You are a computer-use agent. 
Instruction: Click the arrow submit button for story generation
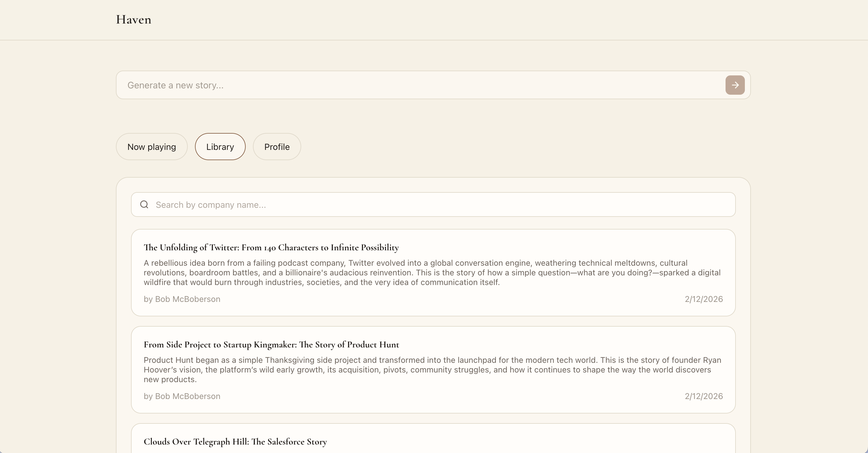[735, 85]
